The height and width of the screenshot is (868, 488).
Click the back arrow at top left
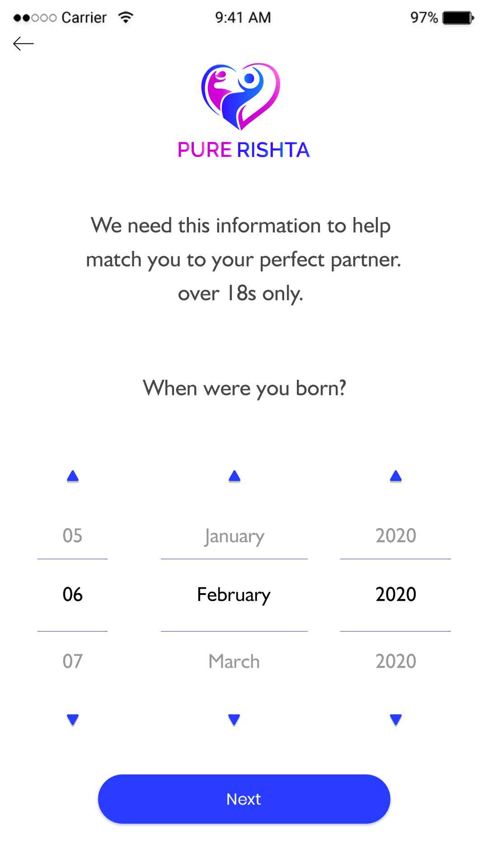pos(21,43)
